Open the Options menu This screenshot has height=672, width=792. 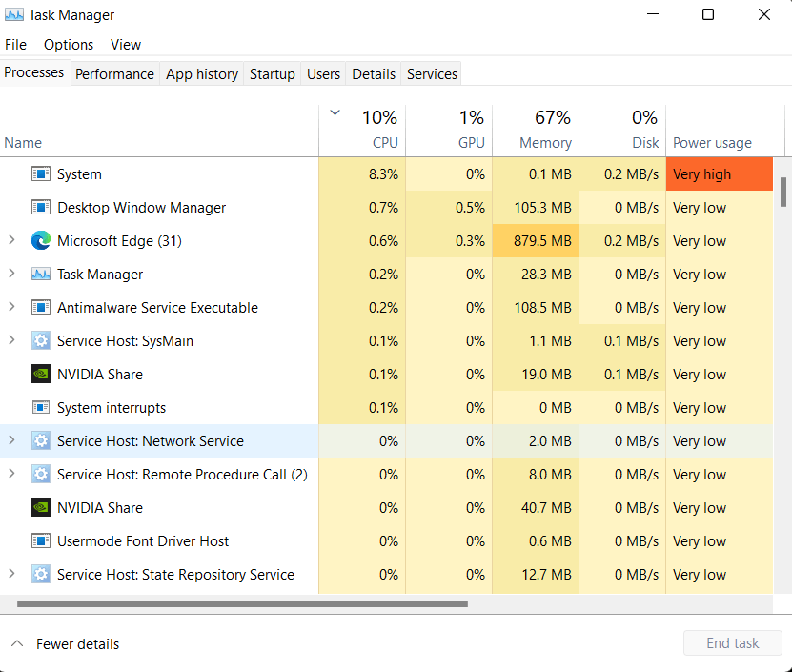[x=68, y=44]
